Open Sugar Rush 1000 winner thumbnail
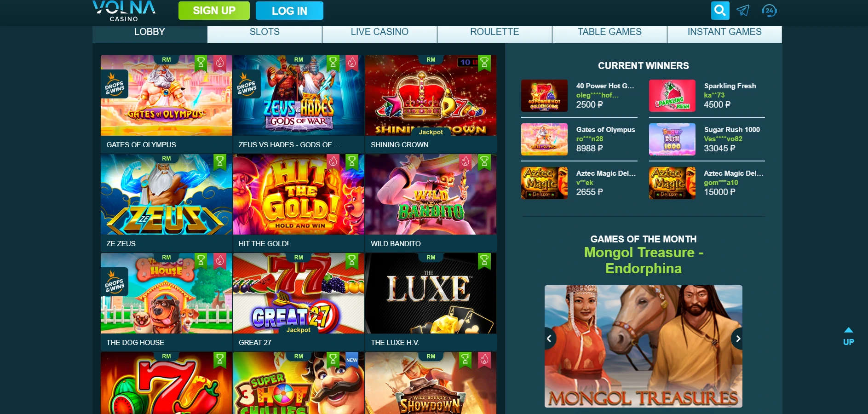The image size is (868, 414). point(672,139)
